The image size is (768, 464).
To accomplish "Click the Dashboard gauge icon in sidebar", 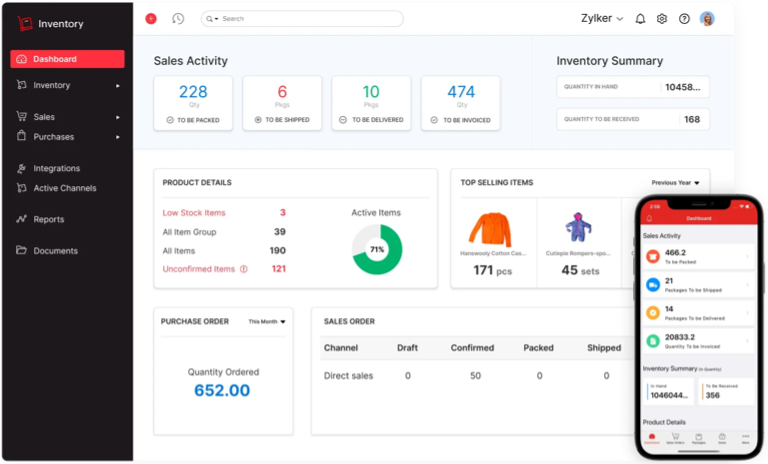I will tap(22, 59).
